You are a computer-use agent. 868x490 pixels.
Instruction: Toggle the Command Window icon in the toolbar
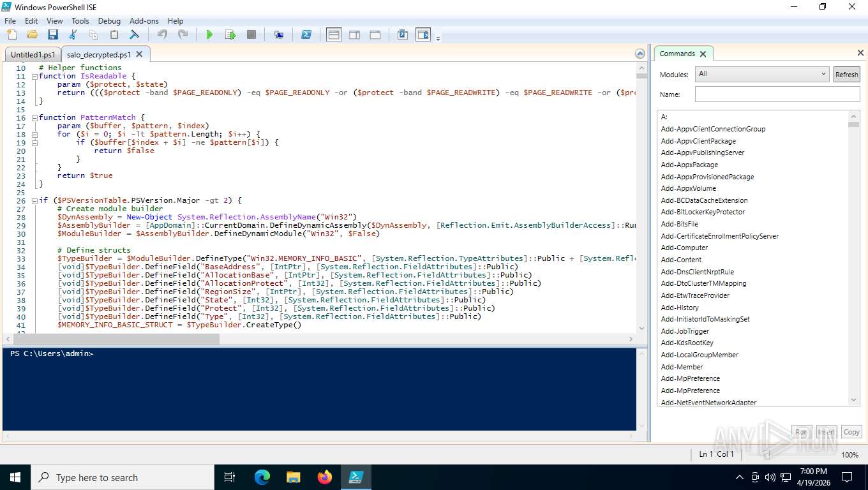[403, 34]
